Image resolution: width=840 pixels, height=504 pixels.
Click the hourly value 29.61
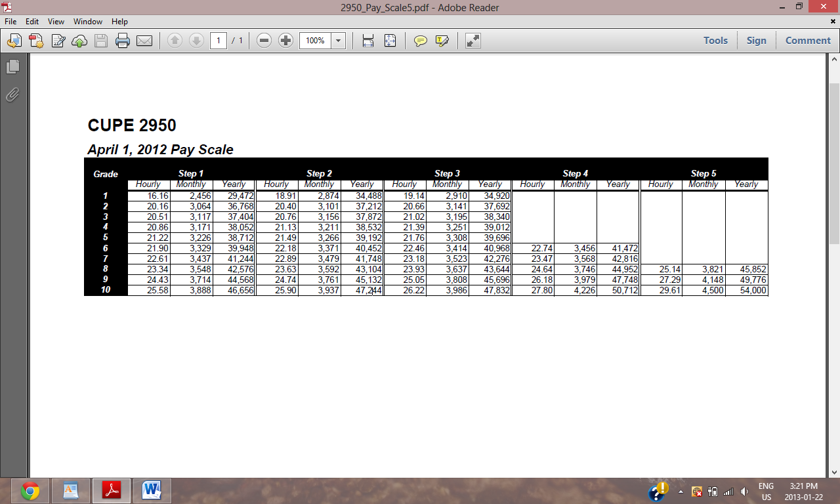[670, 290]
